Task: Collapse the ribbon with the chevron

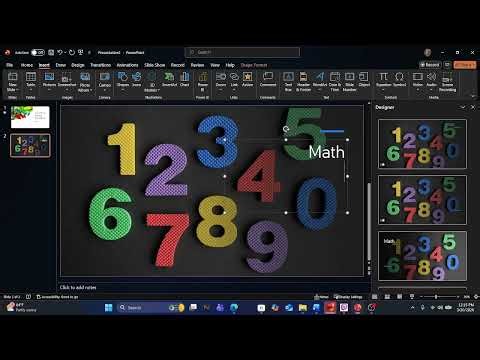Action: (473, 96)
